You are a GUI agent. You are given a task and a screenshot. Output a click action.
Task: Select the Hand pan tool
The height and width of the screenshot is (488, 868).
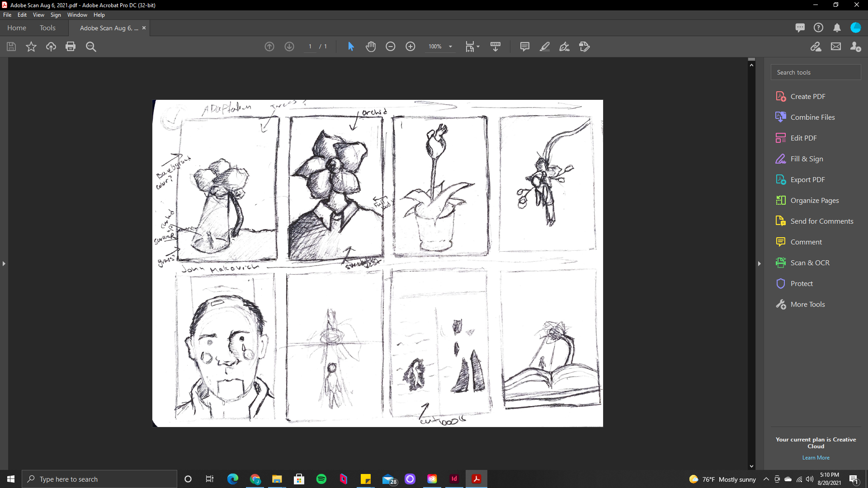tap(371, 47)
